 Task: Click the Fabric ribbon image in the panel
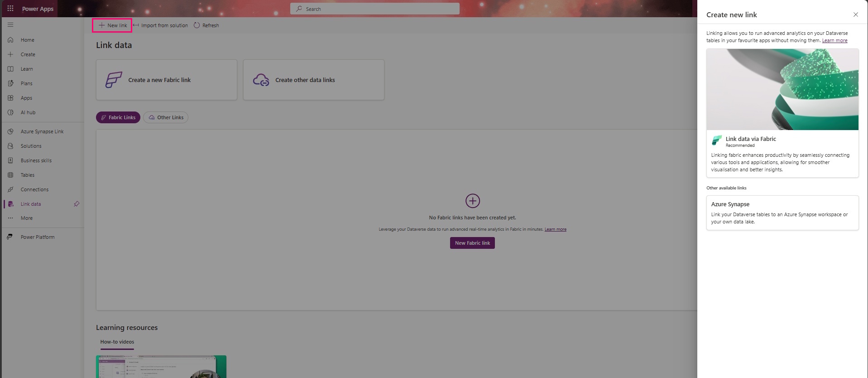[782, 89]
